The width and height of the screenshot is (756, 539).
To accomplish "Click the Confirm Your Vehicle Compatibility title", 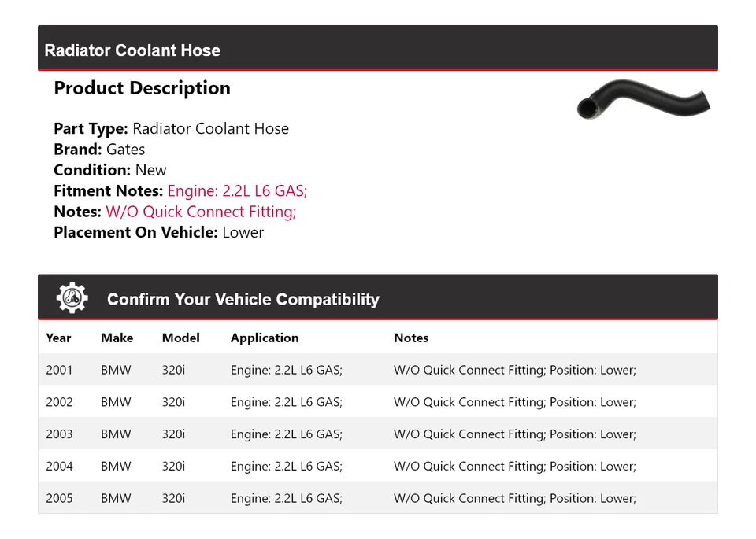I will (243, 300).
